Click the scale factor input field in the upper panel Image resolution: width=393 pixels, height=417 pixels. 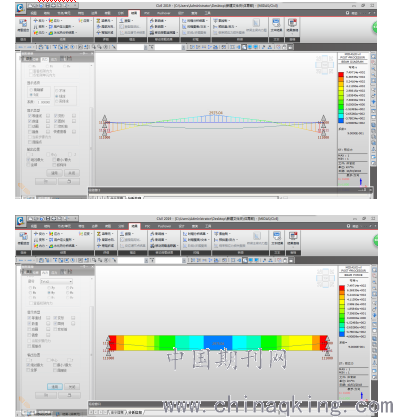(x=44, y=102)
